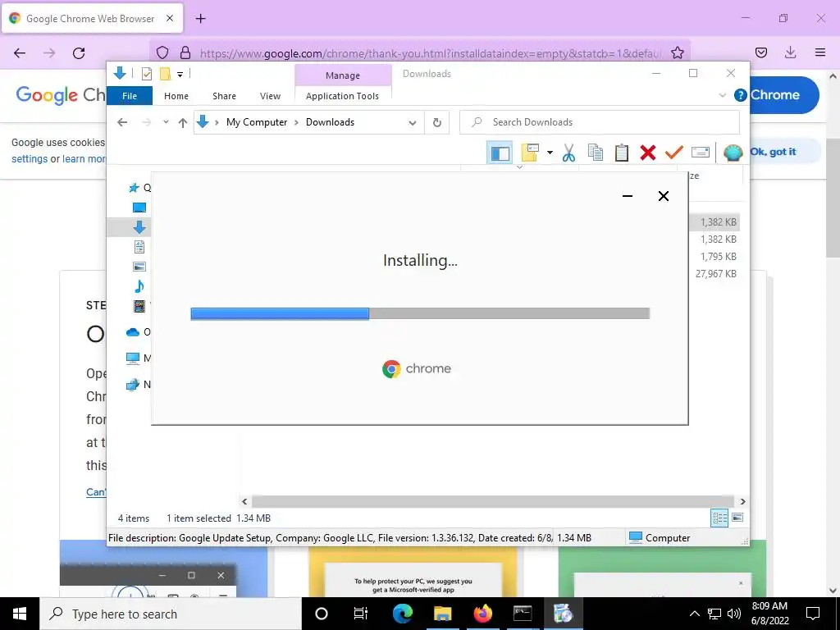Open the Firefox hamburger menu
This screenshot has width=840, height=630.
pos(820,52)
